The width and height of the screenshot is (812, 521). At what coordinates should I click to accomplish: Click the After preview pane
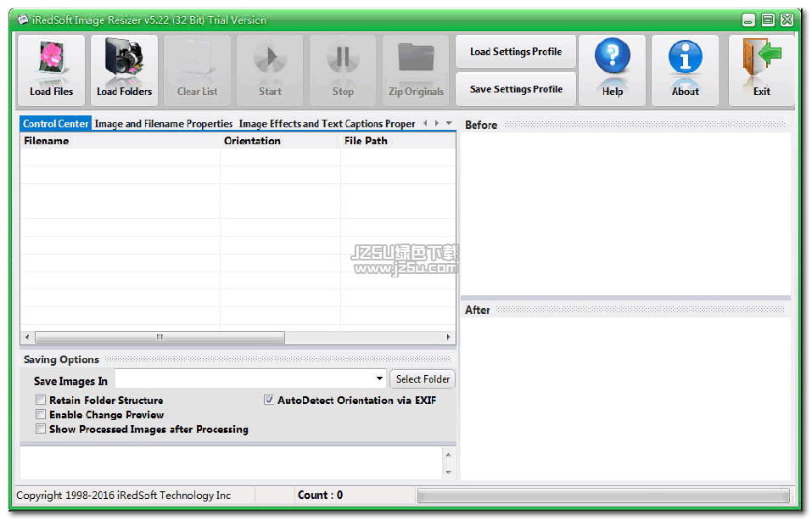[625, 398]
